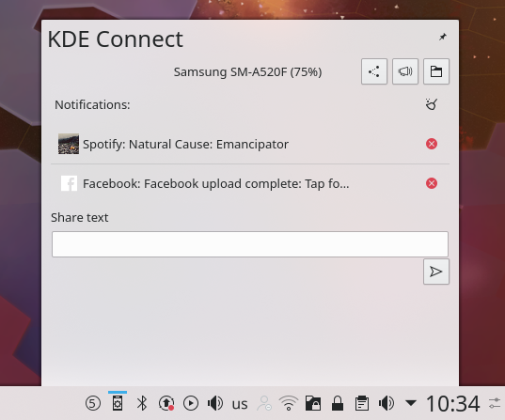The height and width of the screenshot is (420, 505).
Task: Browse the Samsung device files with folder button
Action: (436, 71)
